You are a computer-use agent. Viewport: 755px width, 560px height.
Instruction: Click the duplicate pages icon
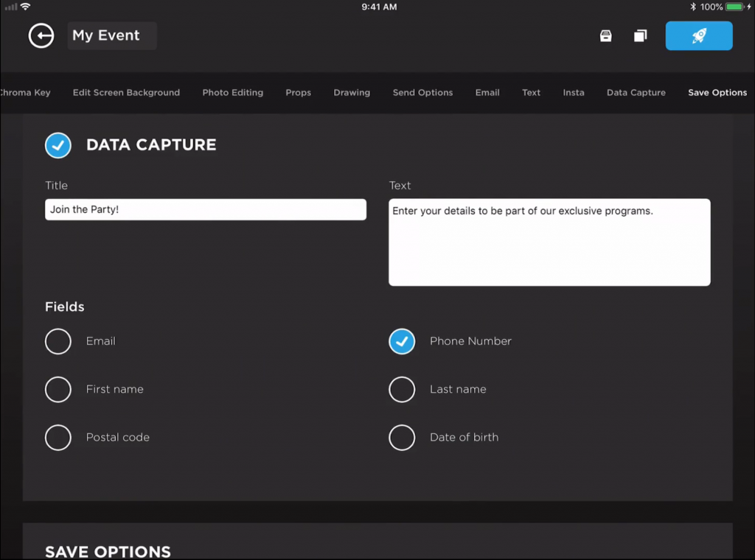640,35
